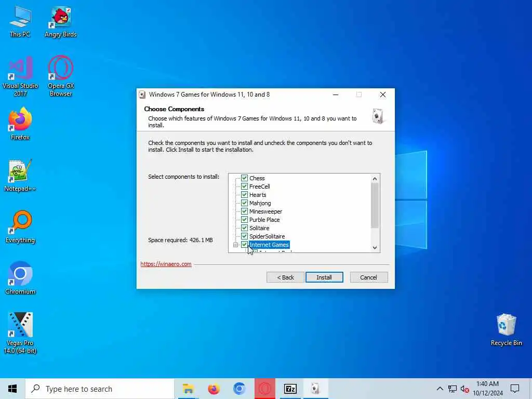Select the Mahjong label in list

pos(260,203)
